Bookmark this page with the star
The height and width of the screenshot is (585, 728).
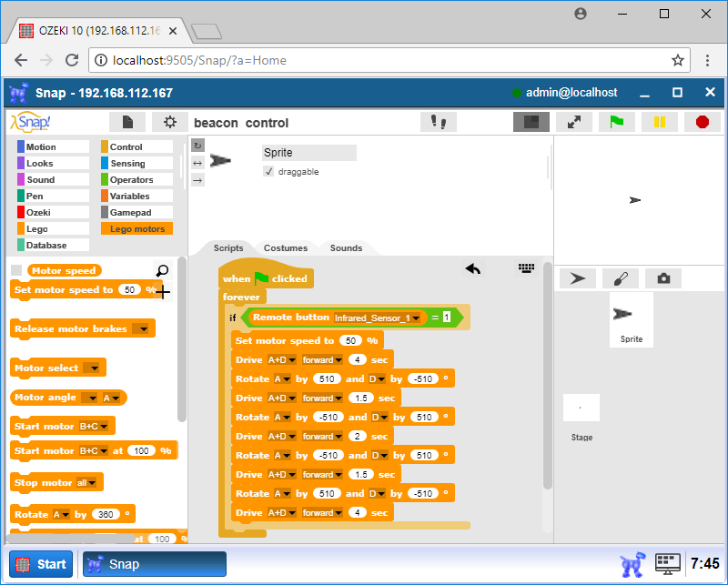point(678,60)
